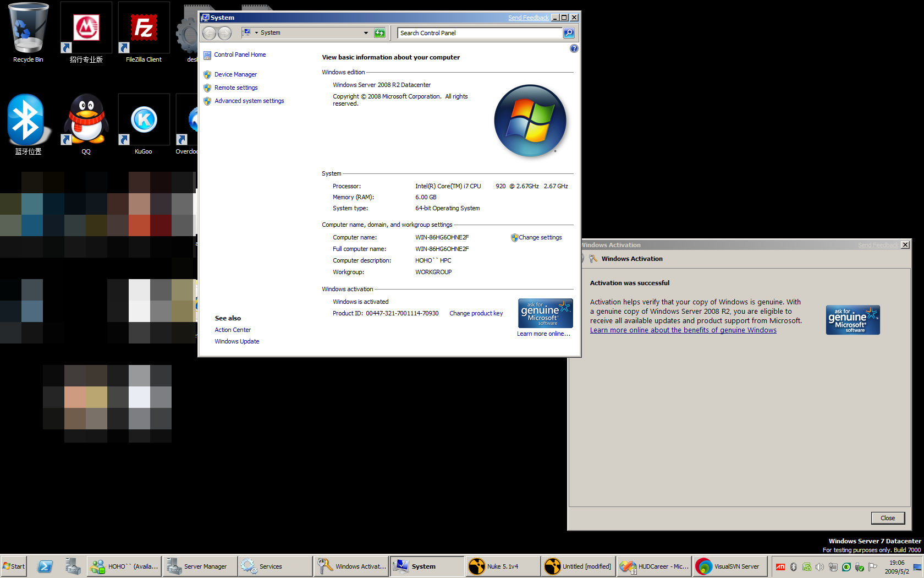Image resolution: width=924 pixels, height=578 pixels.
Task: Click the Start button
Action: pos(14,566)
